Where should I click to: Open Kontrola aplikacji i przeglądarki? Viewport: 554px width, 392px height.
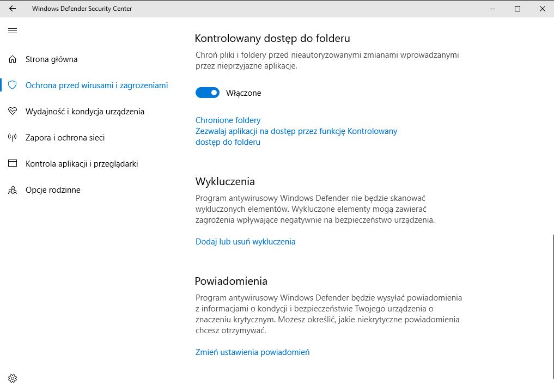click(82, 164)
